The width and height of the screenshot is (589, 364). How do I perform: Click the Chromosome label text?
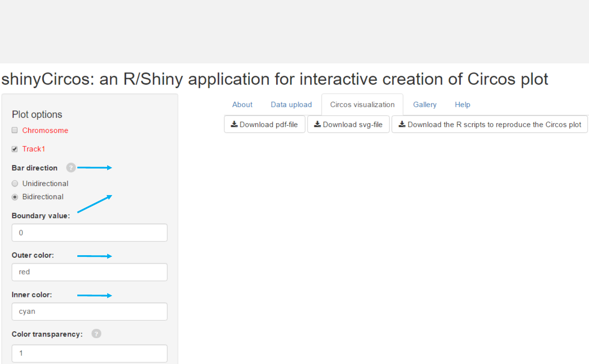click(45, 130)
